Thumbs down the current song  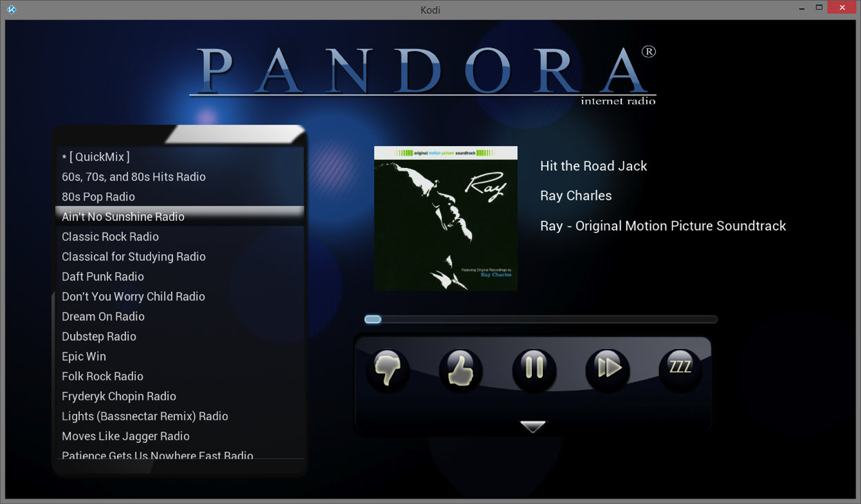[388, 368]
